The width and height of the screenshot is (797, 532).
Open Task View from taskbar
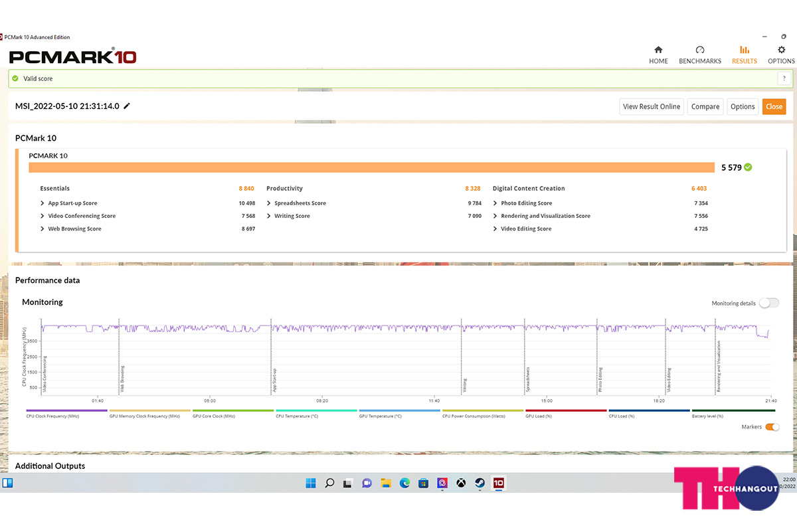click(x=348, y=483)
